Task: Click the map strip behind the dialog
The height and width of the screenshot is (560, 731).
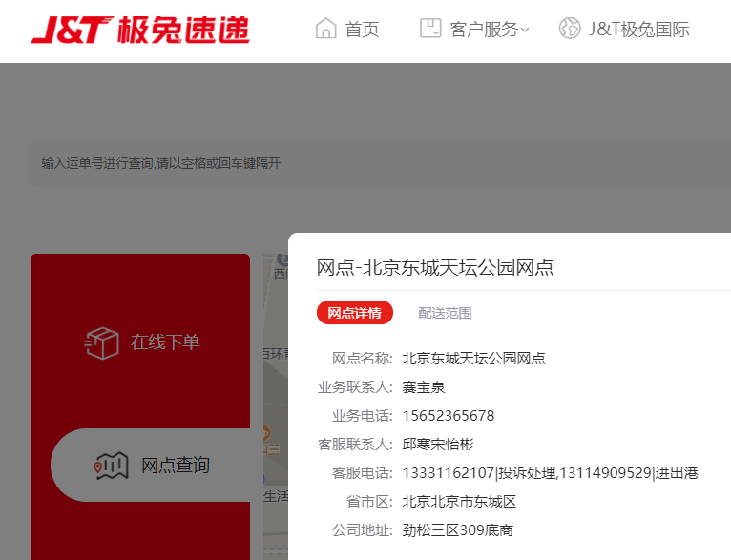Action: 276,406
